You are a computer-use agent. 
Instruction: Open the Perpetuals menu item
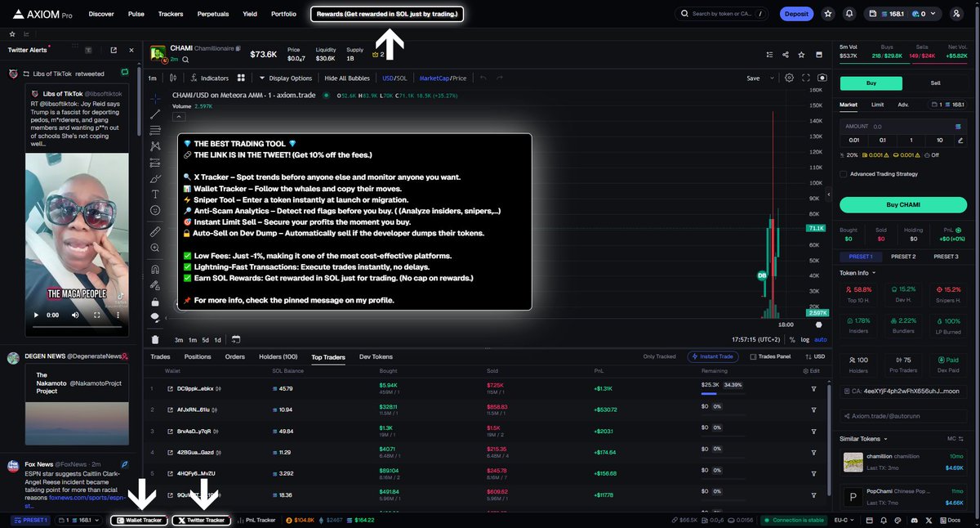click(x=213, y=14)
